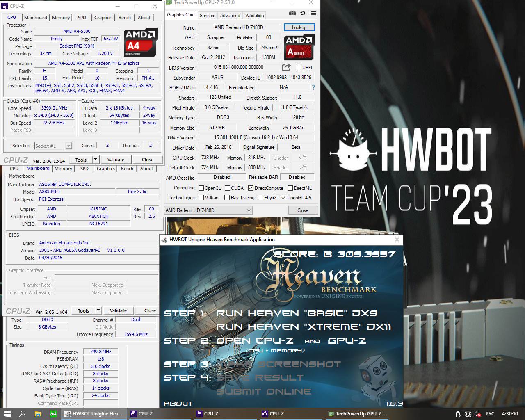This screenshot has width=525, height=420.
Task: Enable the Vulkan checkbox
Action: (201, 198)
